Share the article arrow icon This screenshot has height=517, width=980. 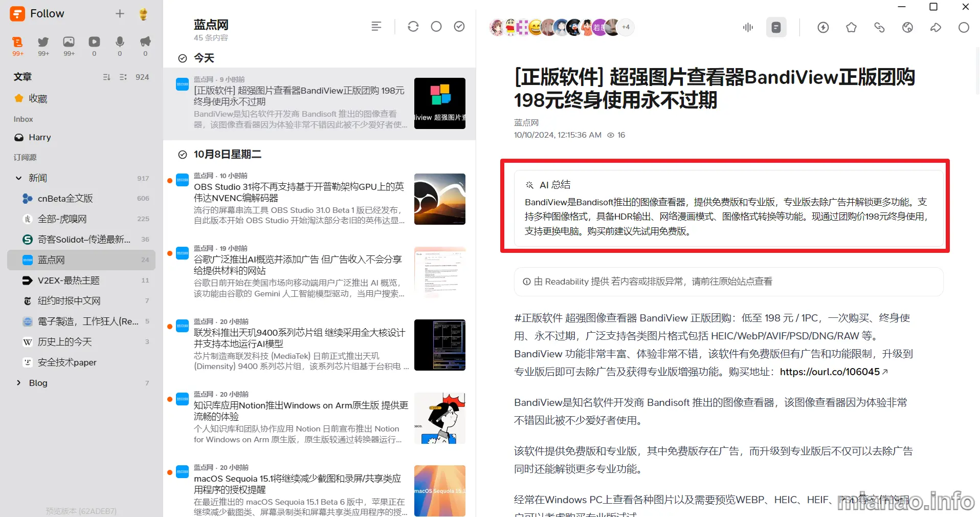(x=936, y=27)
